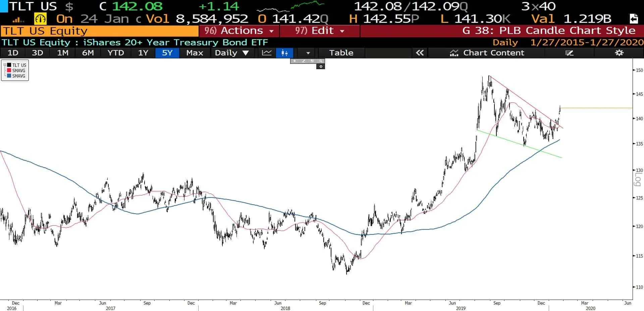Click the 1/27/2015-1/27/2020 date range
This screenshot has height=311, width=644.
pos(587,43)
